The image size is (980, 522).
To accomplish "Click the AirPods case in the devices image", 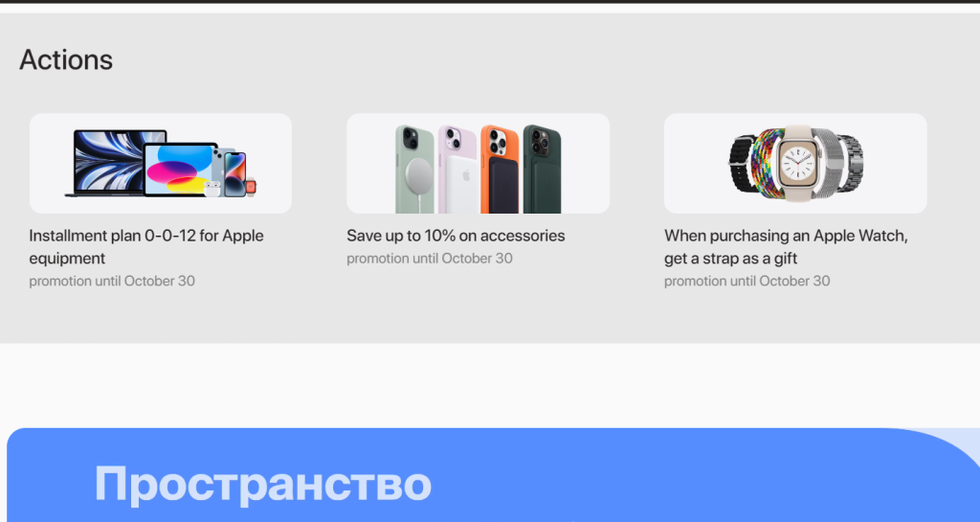I will point(212,189).
